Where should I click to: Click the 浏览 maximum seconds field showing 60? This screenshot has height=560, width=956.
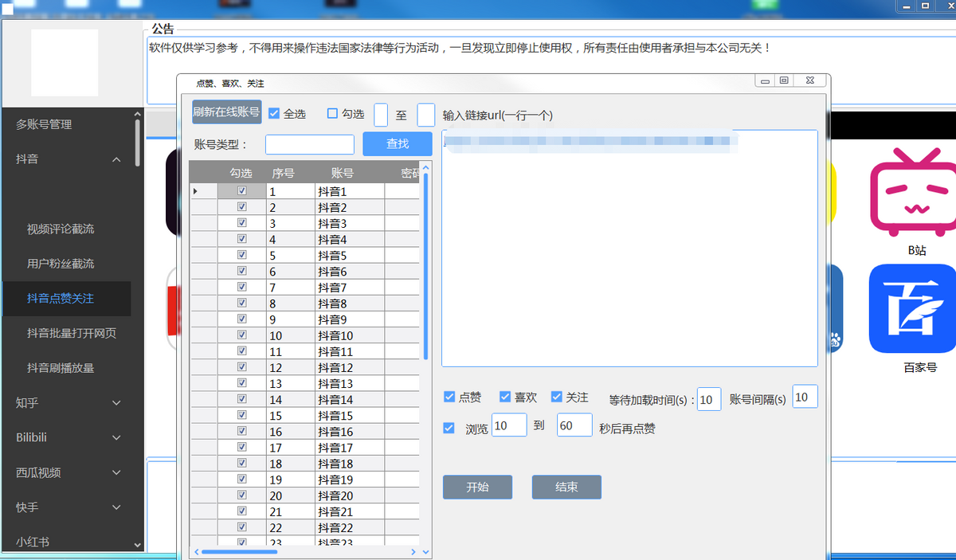574,425
